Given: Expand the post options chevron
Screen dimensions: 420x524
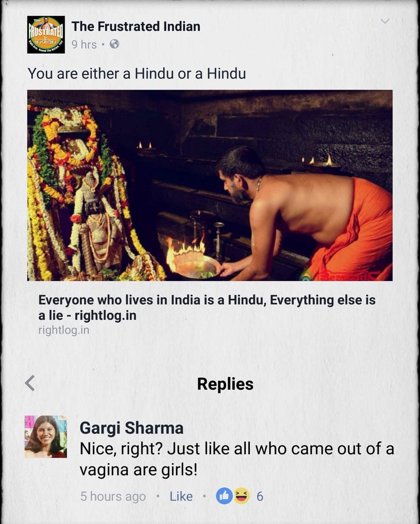Looking at the screenshot, I should [x=385, y=21].
